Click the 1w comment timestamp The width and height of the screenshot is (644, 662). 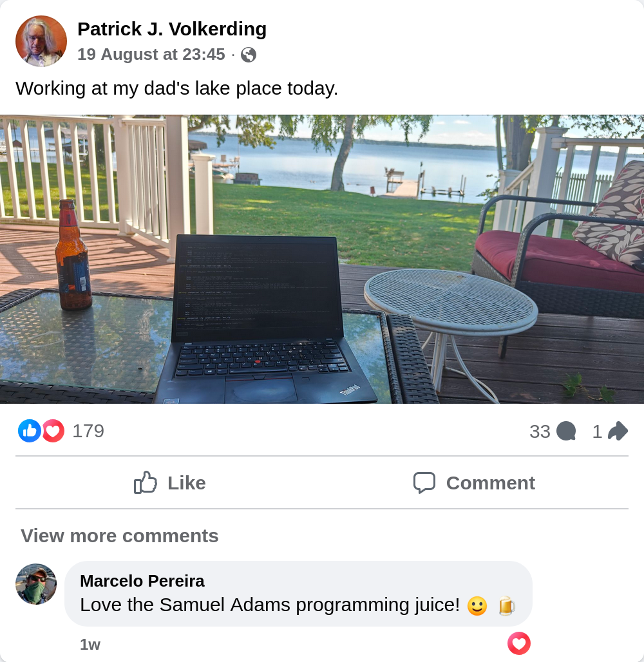coord(90,645)
